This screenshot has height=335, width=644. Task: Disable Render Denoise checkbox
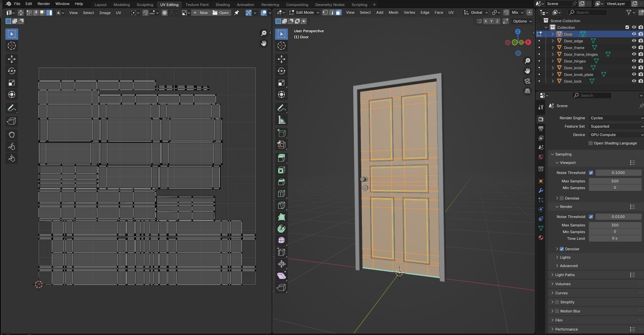[x=562, y=249]
